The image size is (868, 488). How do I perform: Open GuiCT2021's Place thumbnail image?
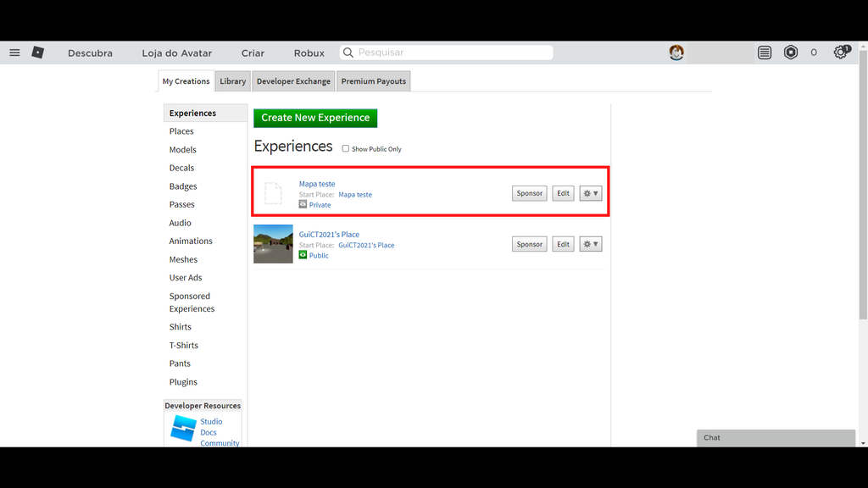(273, 244)
